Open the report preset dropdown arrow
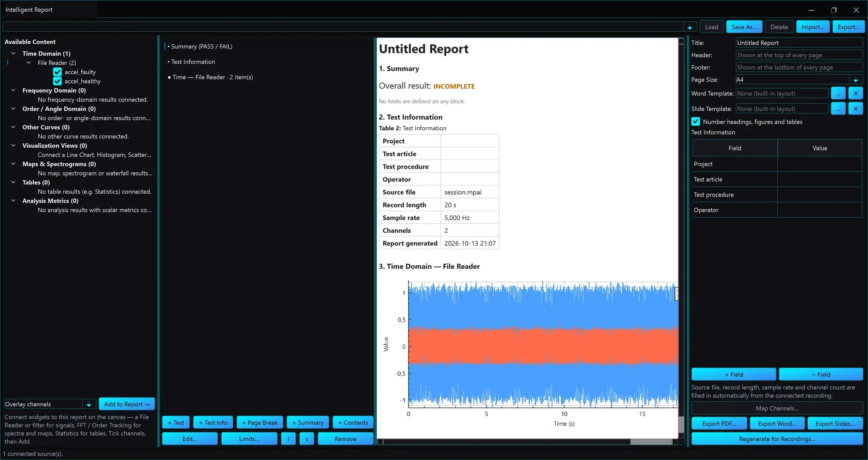The image size is (868, 460). pyautogui.click(x=690, y=27)
